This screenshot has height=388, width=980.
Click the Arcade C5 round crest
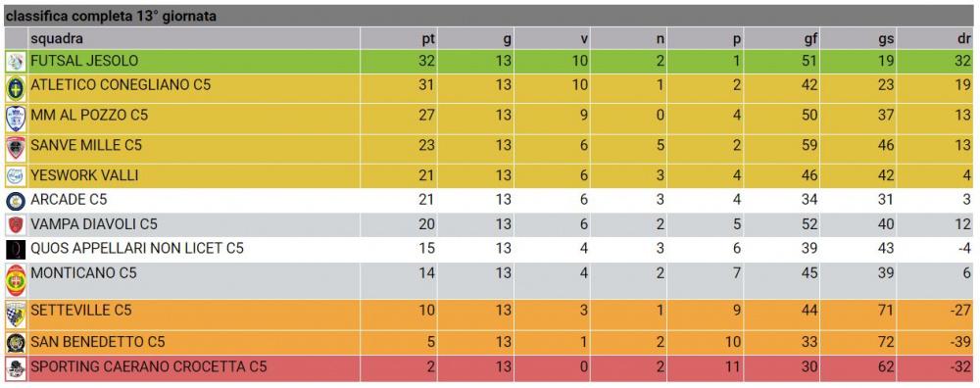16,201
